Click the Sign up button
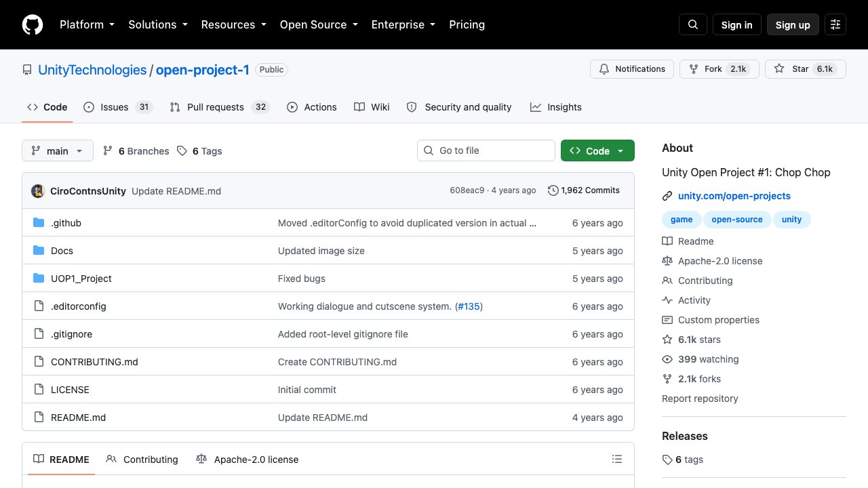Image resolution: width=868 pixels, height=488 pixels. (x=793, y=24)
